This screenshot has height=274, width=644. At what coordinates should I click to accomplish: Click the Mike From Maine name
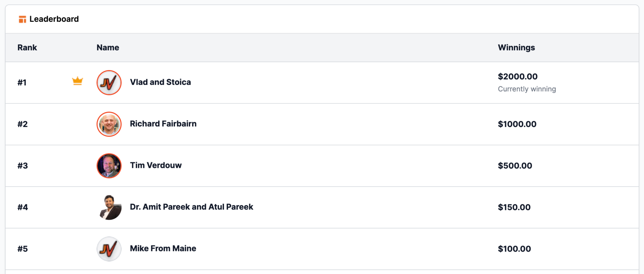[163, 249]
